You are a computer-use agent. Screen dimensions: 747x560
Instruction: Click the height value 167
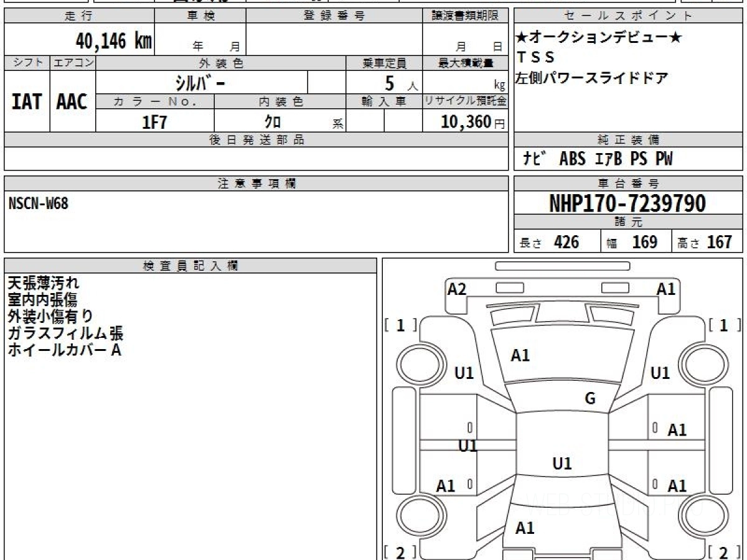coord(720,242)
